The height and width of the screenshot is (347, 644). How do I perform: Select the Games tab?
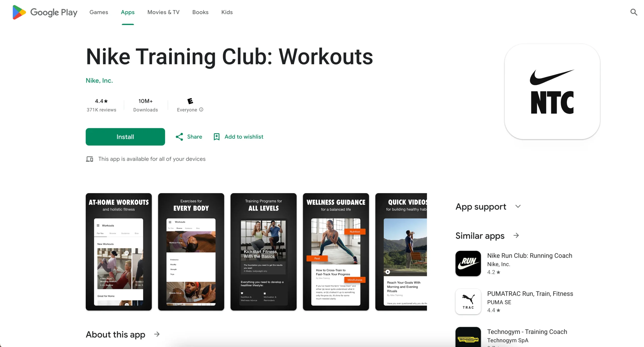(99, 12)
